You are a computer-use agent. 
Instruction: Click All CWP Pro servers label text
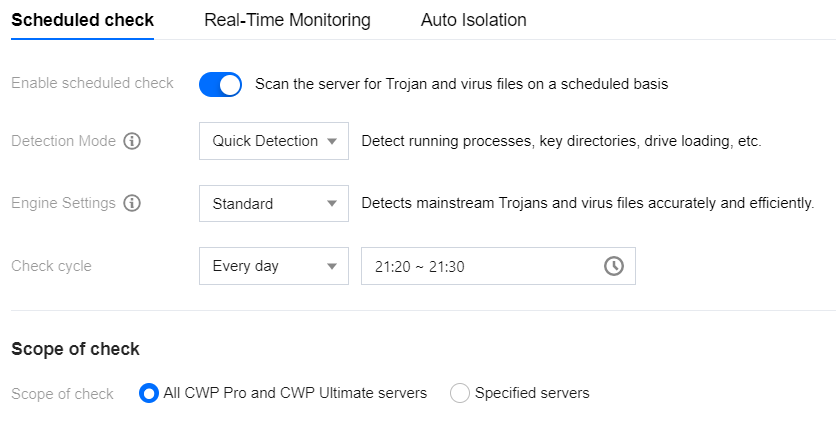[x=295, y=393]
